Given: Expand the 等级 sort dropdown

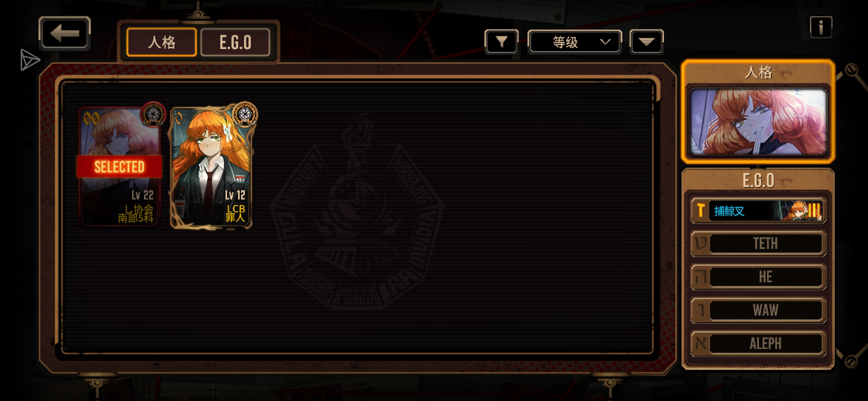Looking at the screenshot, I should coord(574,42).
